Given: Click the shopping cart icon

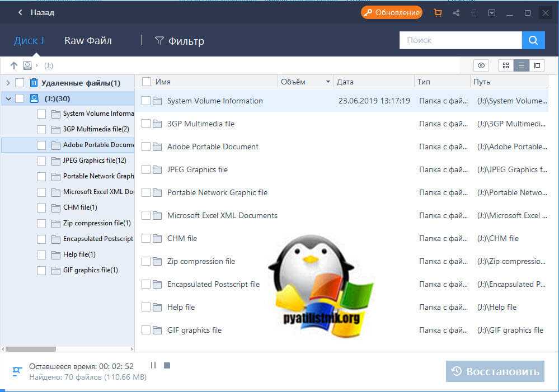Looking at the screenshot, I should point(438,13).
